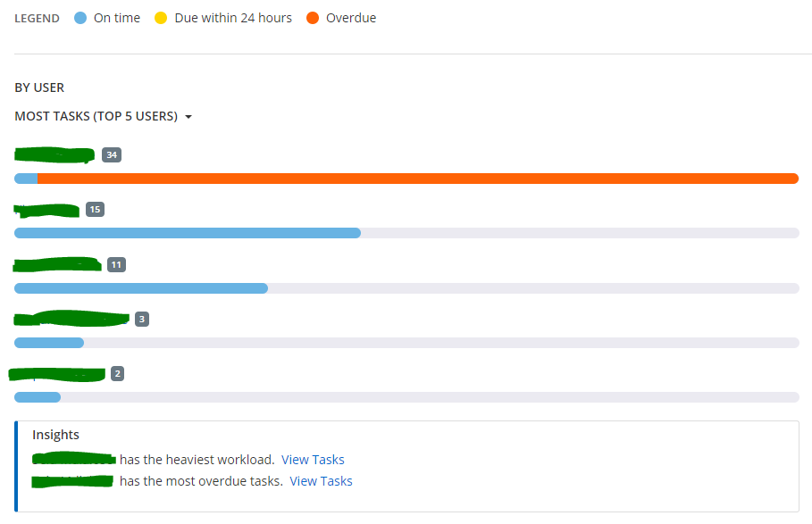Image resolution: width=812 pixels, height=524 pixels.
Task: Click the 2 tasks count badge
Action: pos(118,374)
